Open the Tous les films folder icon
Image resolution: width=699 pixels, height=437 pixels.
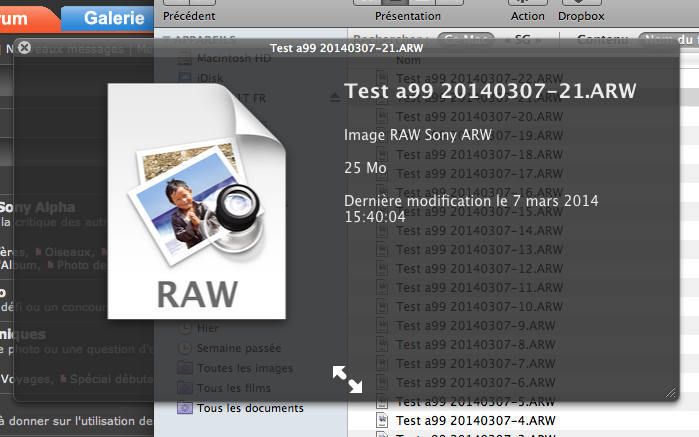pos(185,388)
